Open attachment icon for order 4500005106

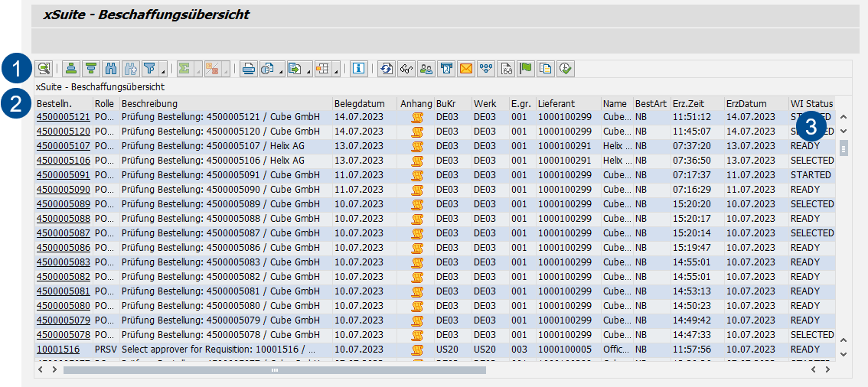418,161
